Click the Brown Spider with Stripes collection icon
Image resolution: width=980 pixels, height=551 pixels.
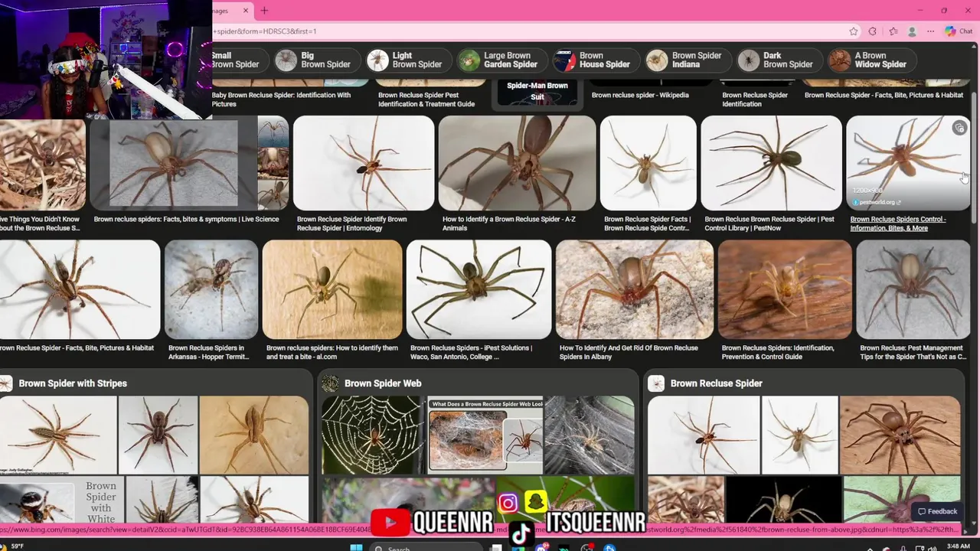tap(6, 383)
